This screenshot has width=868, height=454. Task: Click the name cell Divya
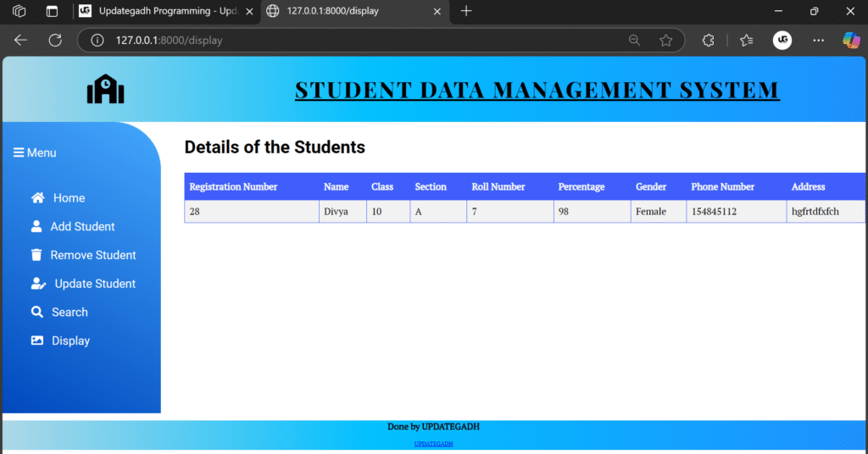point(342,211)
